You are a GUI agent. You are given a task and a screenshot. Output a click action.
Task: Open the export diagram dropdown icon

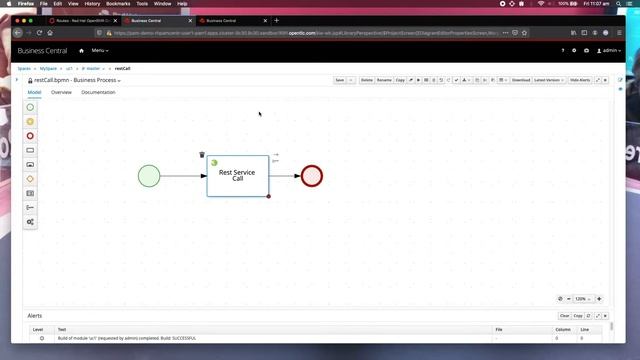coord(466,80)
